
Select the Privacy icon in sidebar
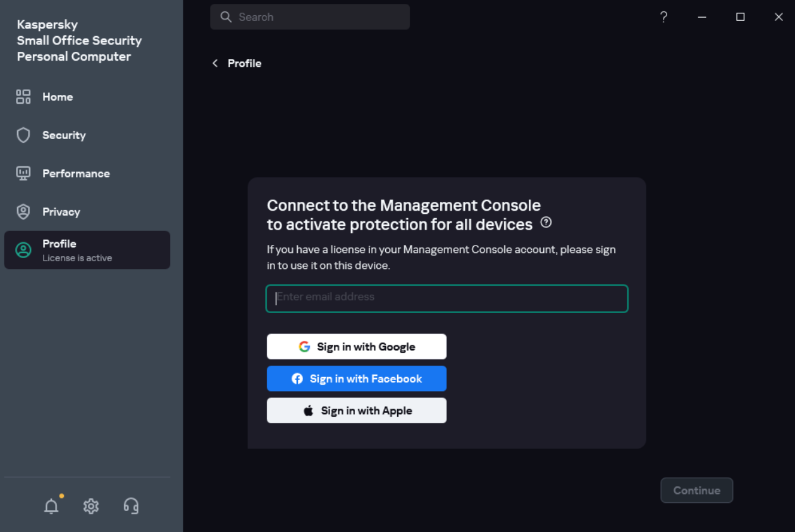23,212
